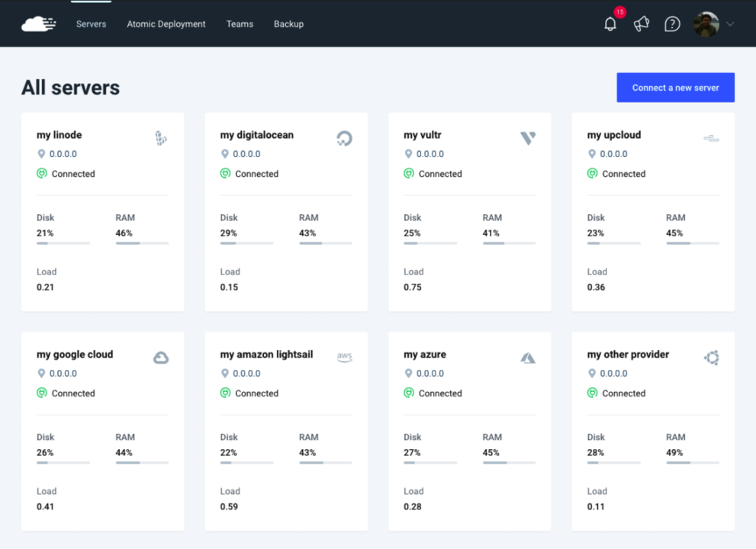Click the Azure provider icon
This screenshot has width=756, height=549.
(528, 357)
